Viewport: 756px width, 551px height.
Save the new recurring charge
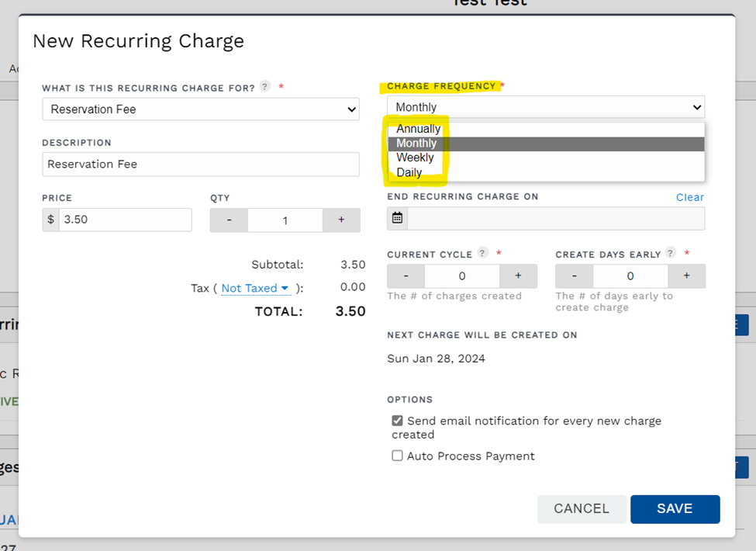pos(675,508)
